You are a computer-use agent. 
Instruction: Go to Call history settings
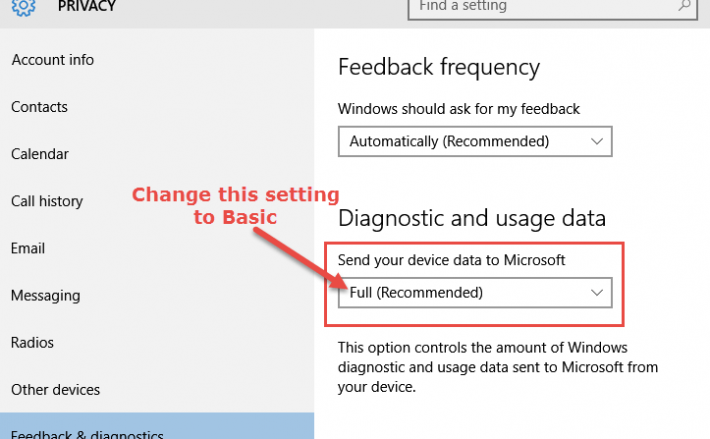tap(47, 201)
